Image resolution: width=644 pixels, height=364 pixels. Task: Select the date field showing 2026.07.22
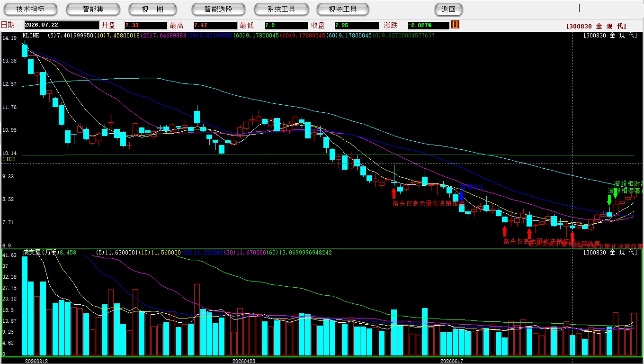tap(61, 25)
